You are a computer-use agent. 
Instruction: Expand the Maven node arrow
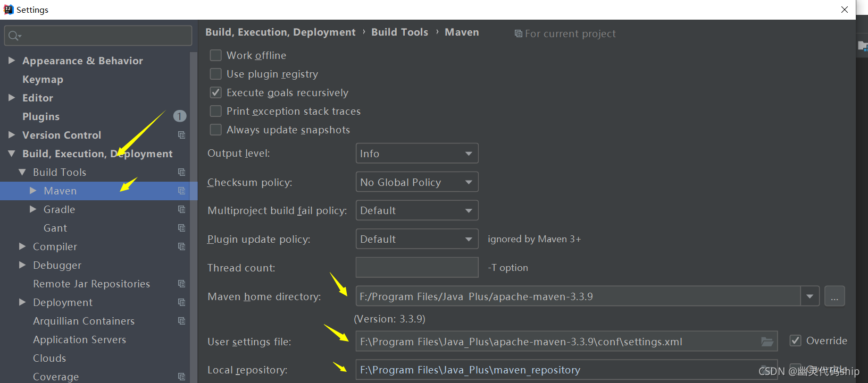pos(33,191)
